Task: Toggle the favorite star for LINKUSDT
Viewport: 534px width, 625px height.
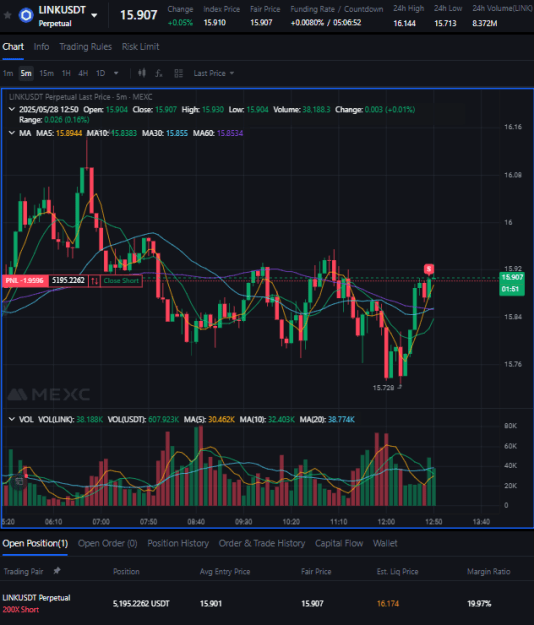Action: (7, 15)
